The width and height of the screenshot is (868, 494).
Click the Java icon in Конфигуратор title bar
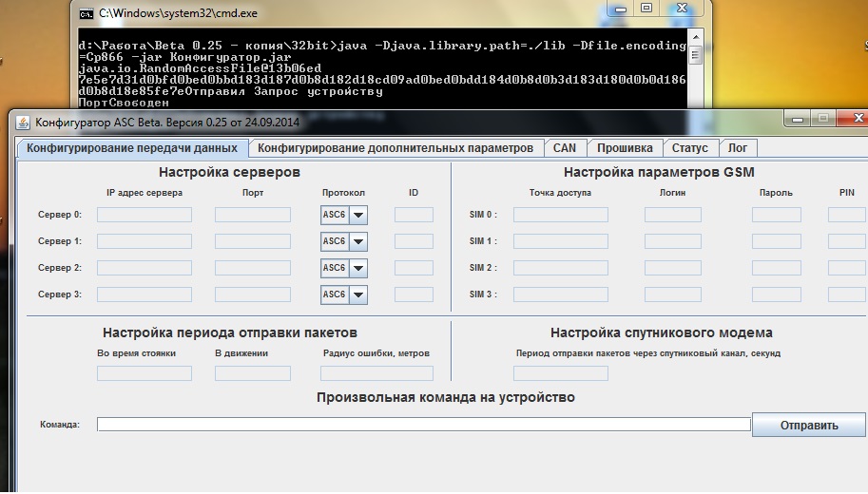point(23,122)
